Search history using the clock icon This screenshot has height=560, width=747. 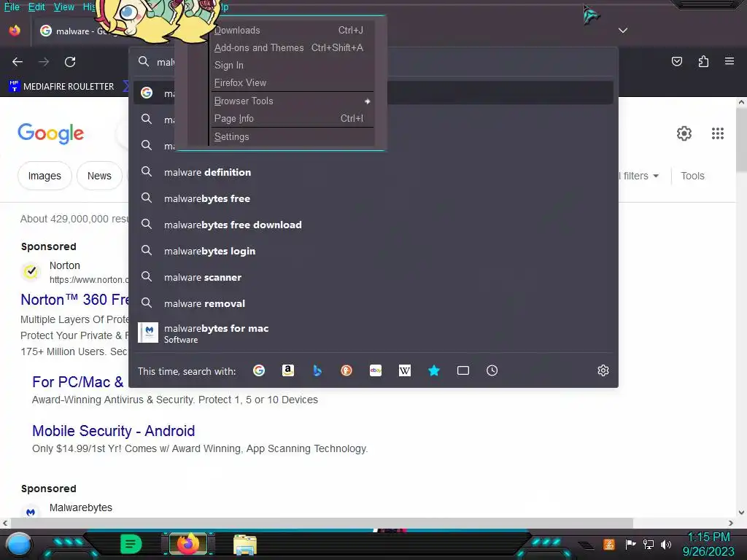point(492,370)
